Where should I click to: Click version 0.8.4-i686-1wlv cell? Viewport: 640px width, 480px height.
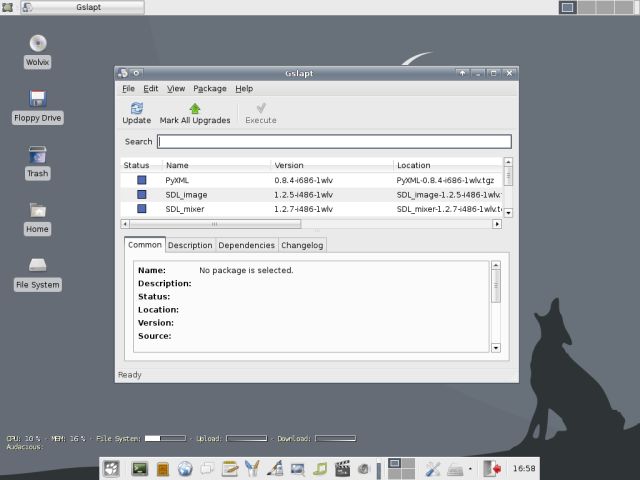point(303,180)
